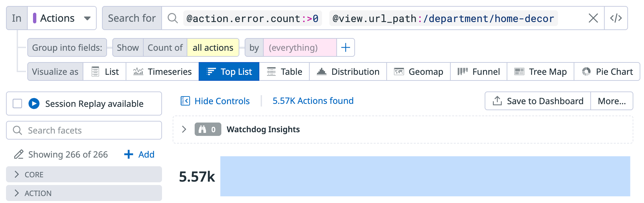Add a group-by field with plus icon
Image resolution: width=644 pixels, height=203 pixels.
coord(346,47)
